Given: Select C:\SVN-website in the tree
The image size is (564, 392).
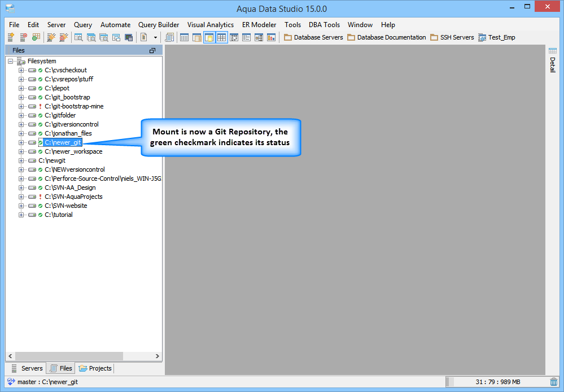Looking at the screenshot, I should (x=66, y=206).
